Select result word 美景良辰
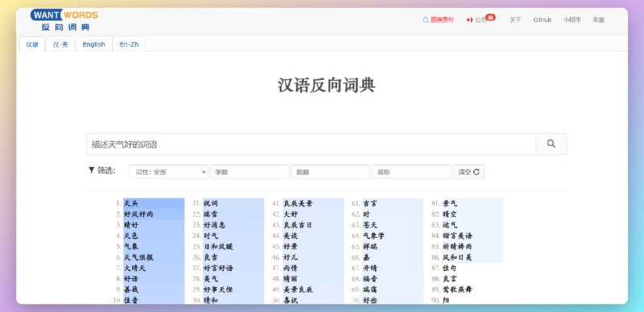Viewport: 644px width, 312px height. click(298, 289)
